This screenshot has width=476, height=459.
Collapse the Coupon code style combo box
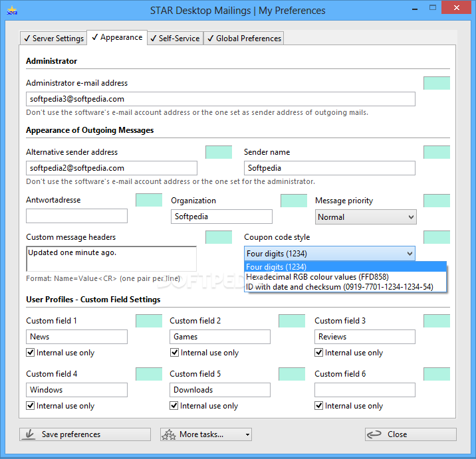tap(330, 253)
